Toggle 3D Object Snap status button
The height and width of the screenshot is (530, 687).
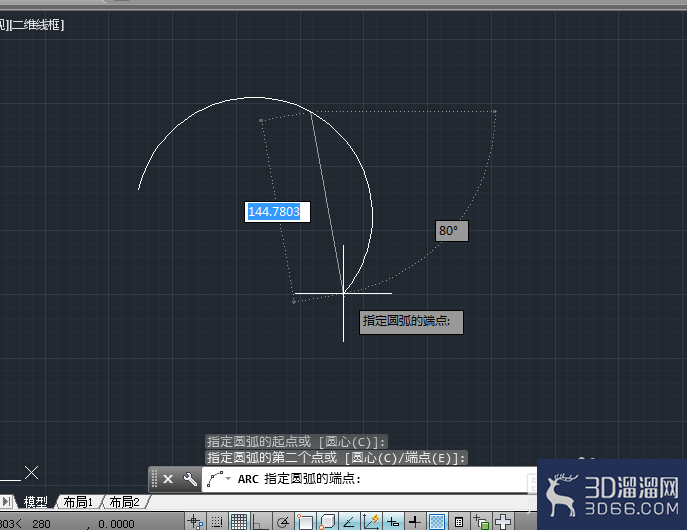coord(327,522)
